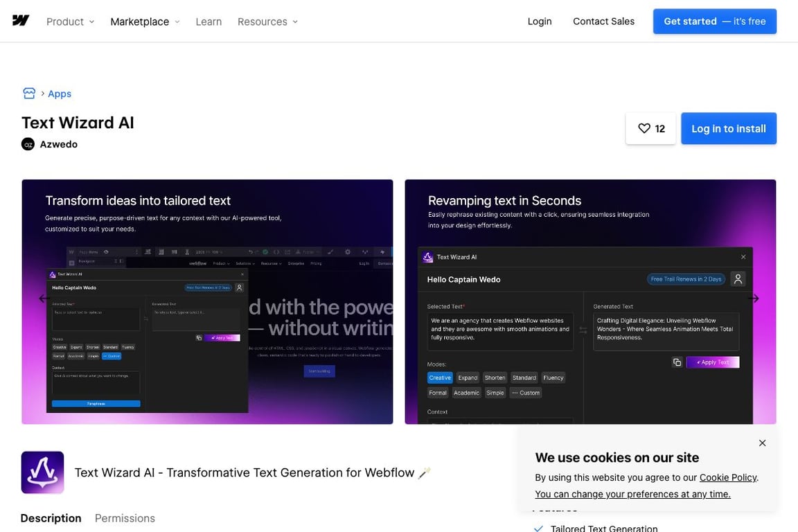This screenshot has height=532, width=798.
Task: Click the We use cookies on our site heading
Action: pos(617,458)
